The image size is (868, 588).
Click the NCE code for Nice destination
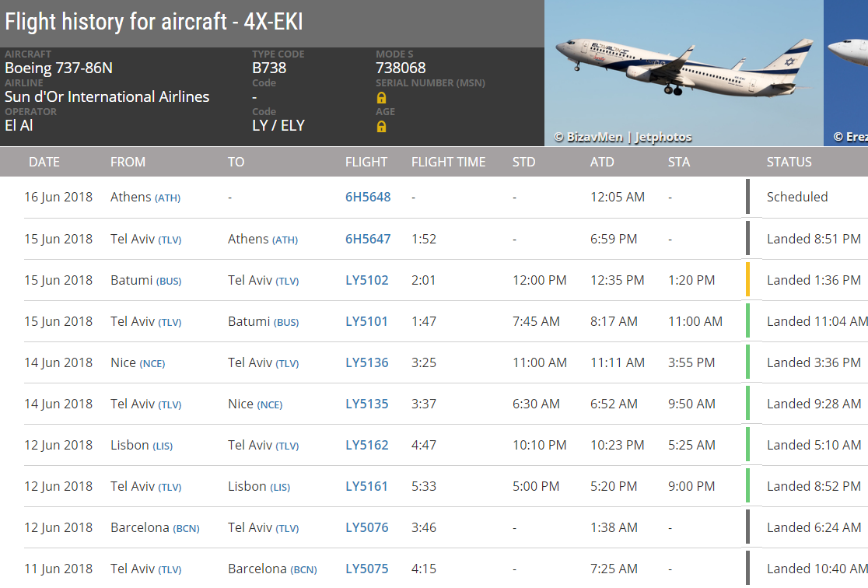pyautogui.click(x=269, y=405)
